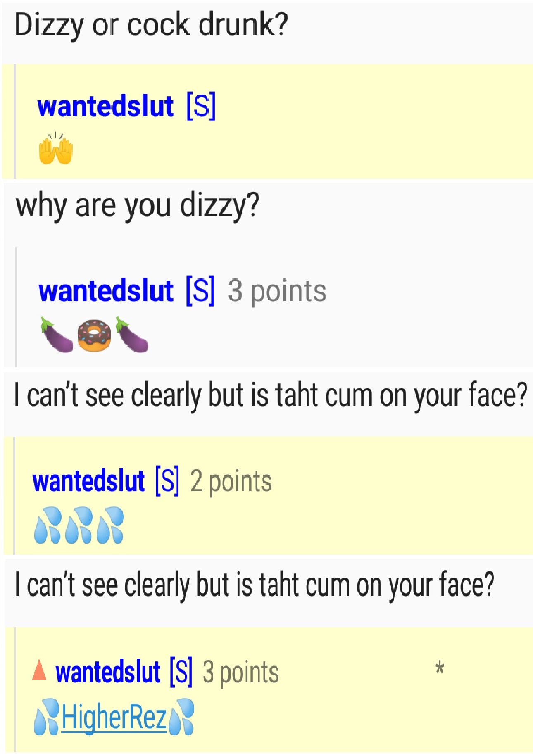Viewport: 533px width, 756px height.
Task: Open the username link in the first reply
Action: click(105, 107)
